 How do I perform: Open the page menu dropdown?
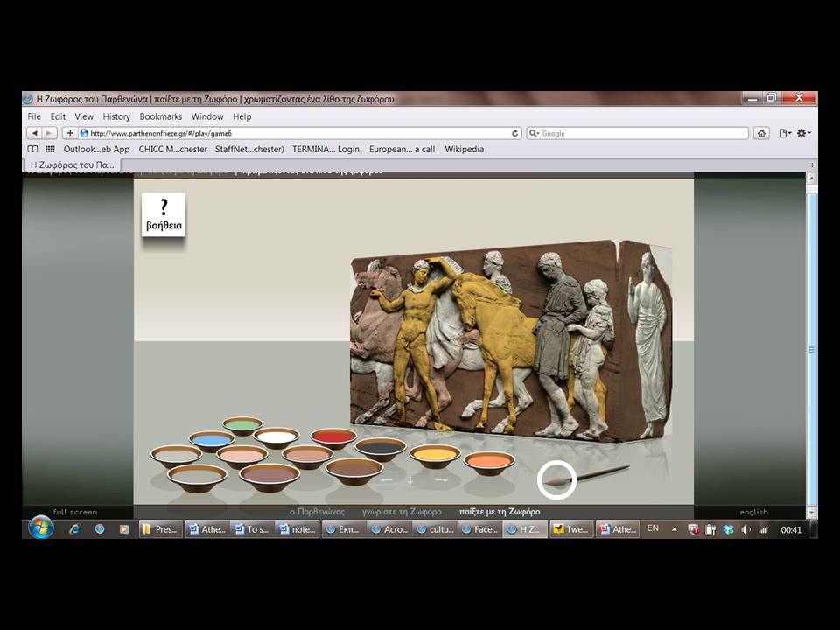pos(786,133)
